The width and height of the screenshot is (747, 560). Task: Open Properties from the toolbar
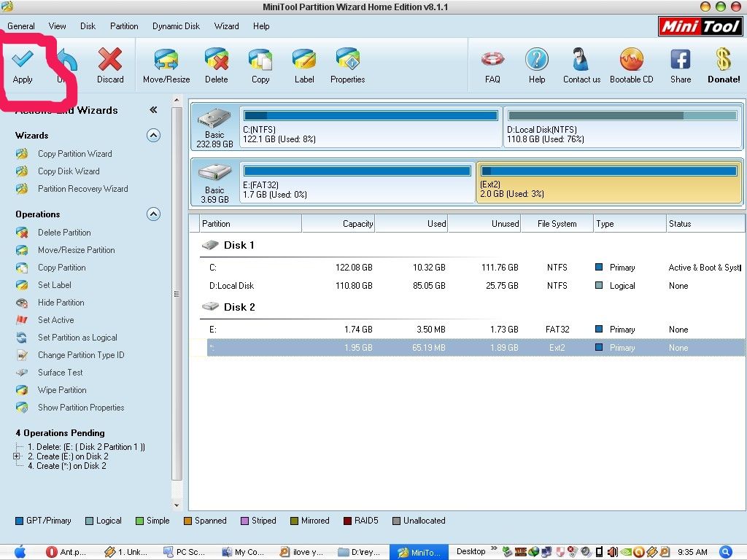point(347,61)
